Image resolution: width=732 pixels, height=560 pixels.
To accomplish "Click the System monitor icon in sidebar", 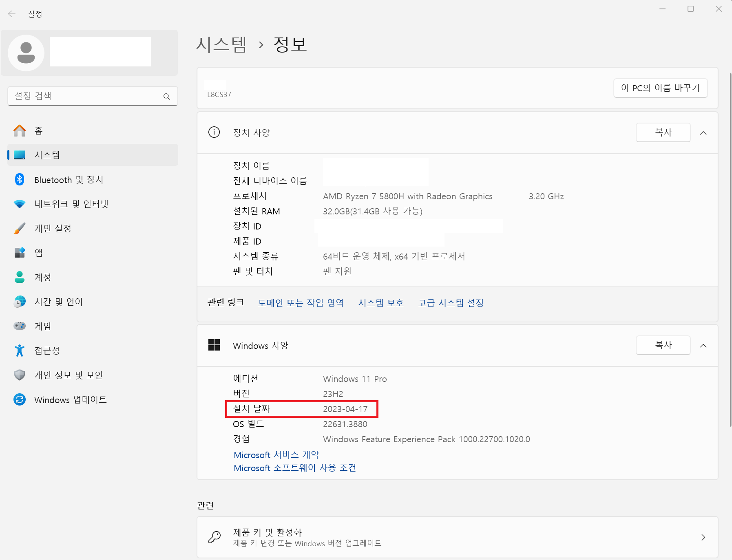I will [20, 155].
